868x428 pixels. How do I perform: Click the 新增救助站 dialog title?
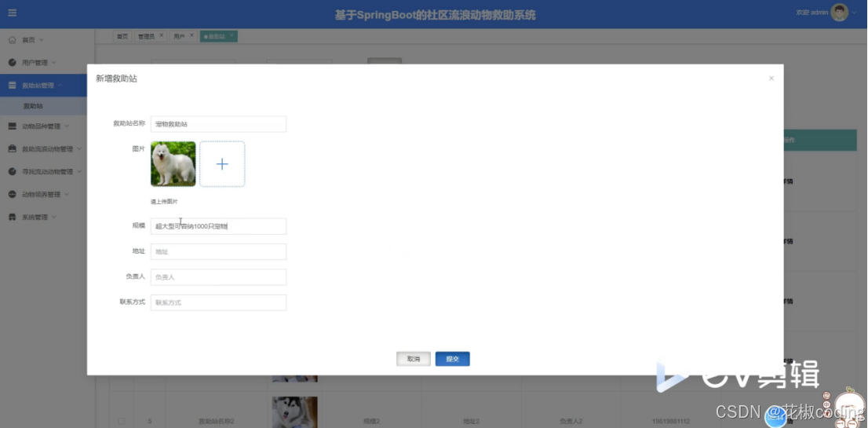(x=116, y=79)
